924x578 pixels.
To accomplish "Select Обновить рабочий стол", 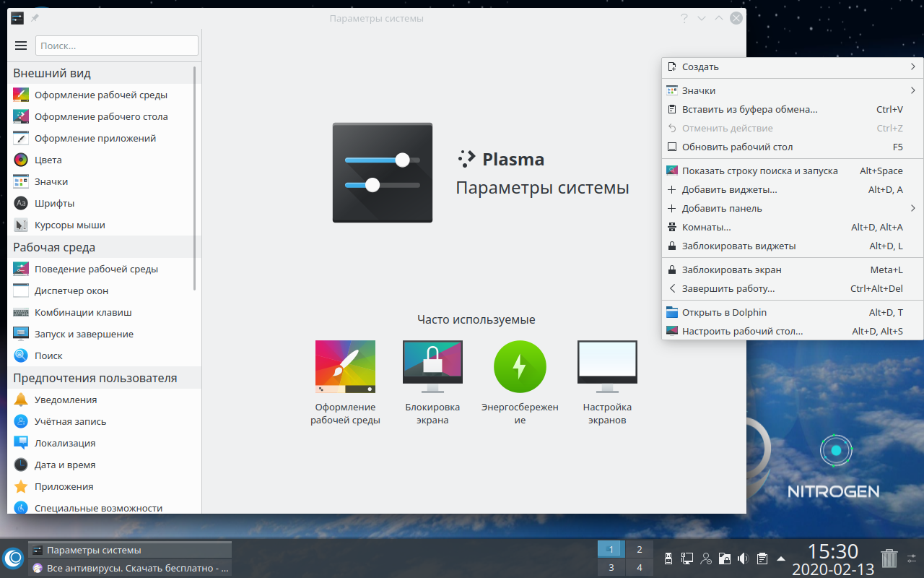I will pyautogui.click(x=793, y=147).
